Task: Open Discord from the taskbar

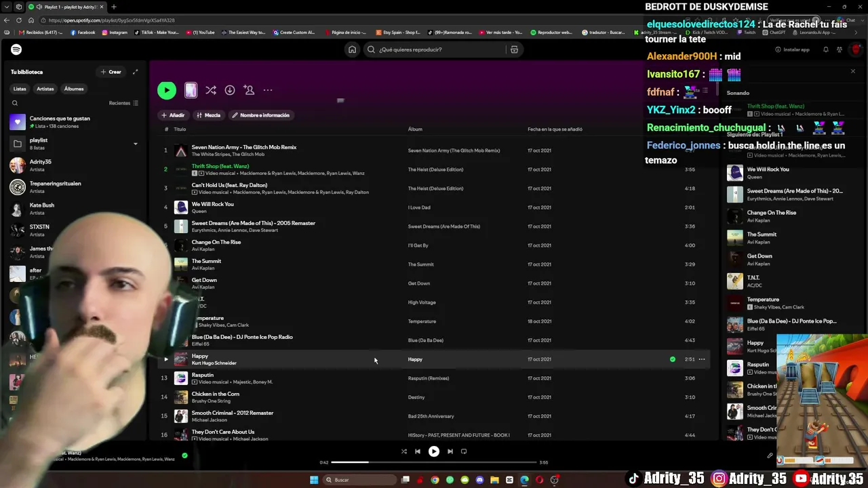Action: pos(480,480)
